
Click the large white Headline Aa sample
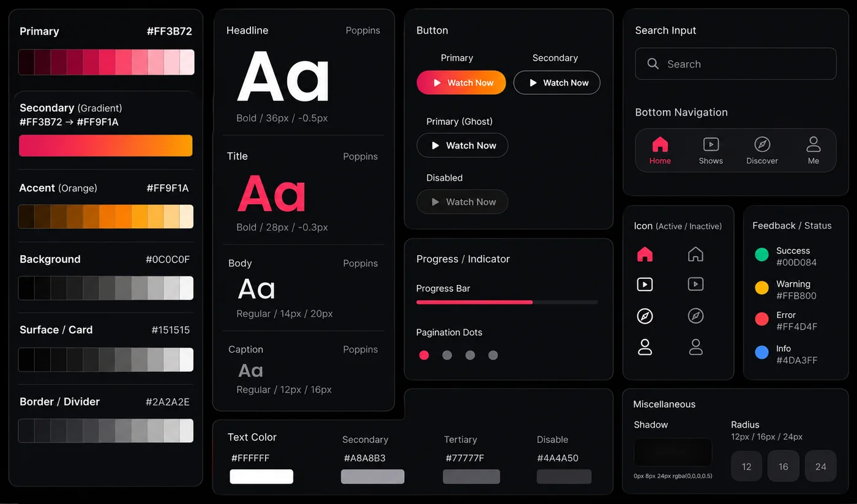283,76
